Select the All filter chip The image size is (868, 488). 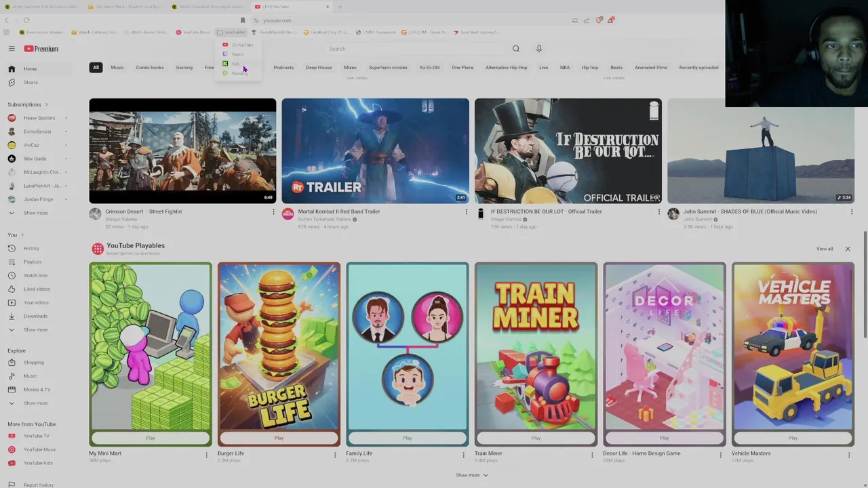tap(96, 67)
